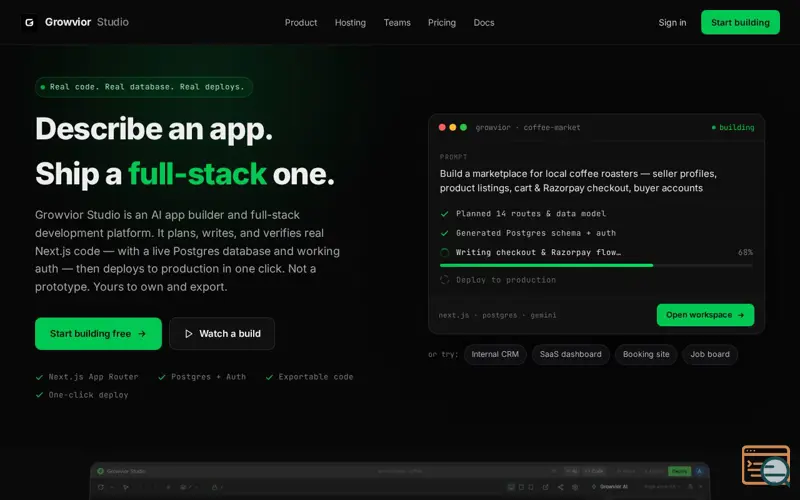Click the green building status indicator

(x=733, y=128)
